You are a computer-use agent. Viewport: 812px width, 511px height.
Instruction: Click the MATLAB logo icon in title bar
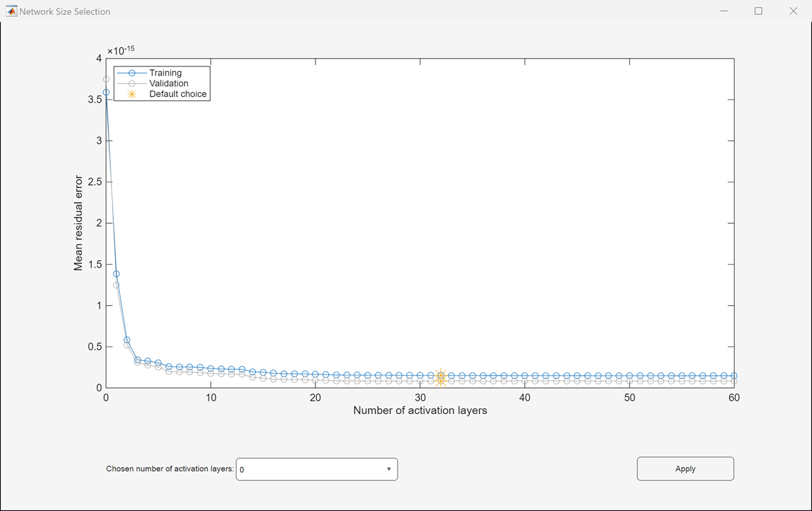[11, 11]
